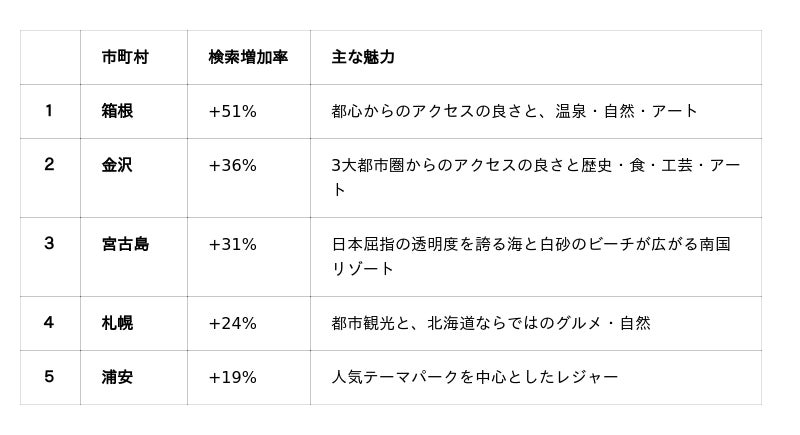Click 札幌's description about 北海道グルメ
Screen dimensions: 800x435
[491, 323]
